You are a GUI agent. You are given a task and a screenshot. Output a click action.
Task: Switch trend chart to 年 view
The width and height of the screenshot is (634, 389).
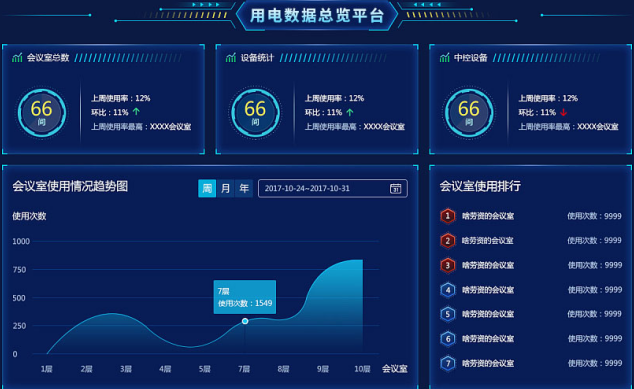(x=244, y=188)
